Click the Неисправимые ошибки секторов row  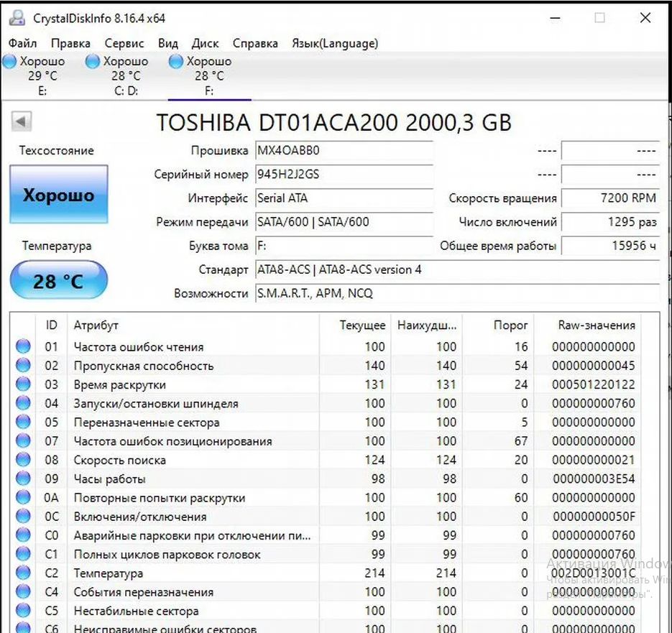(x=326, y=628)
